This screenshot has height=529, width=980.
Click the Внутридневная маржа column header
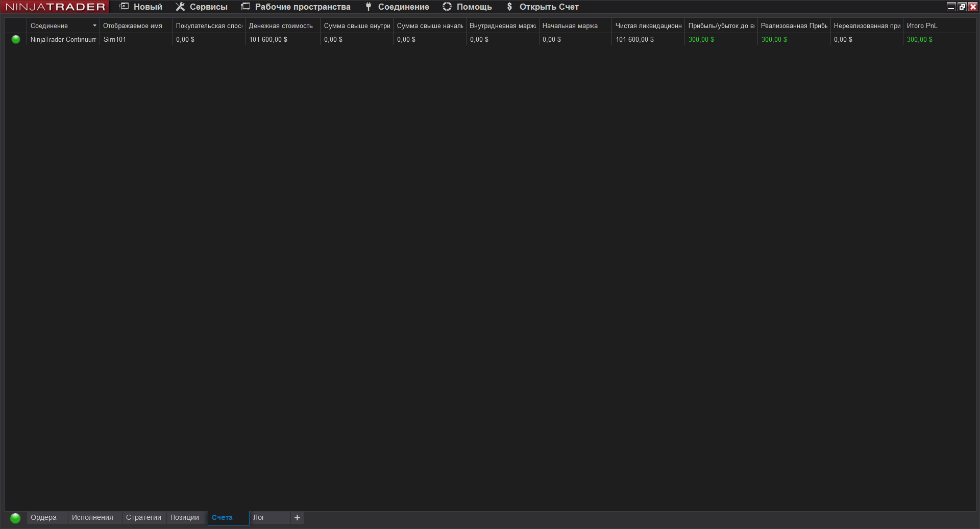[x=503, y=26]
